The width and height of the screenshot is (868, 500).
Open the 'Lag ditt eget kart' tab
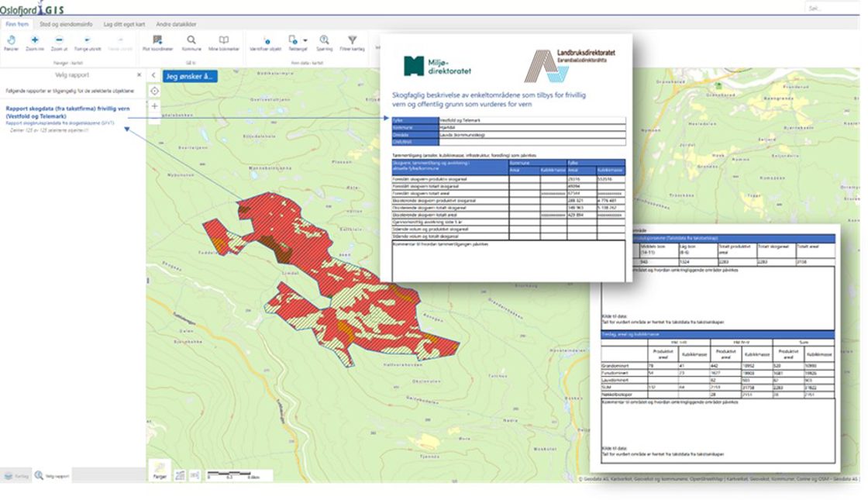pyautogui.click(x=122, y=24)
